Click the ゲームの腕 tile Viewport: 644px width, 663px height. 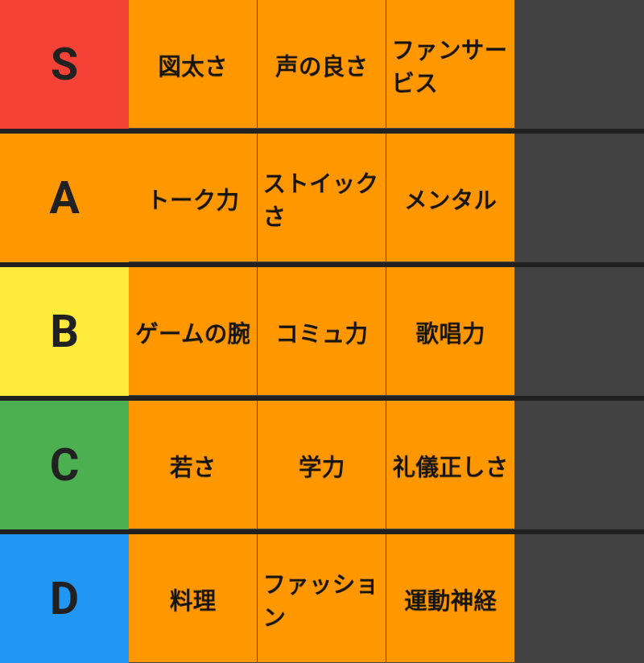tap(193, 331)
